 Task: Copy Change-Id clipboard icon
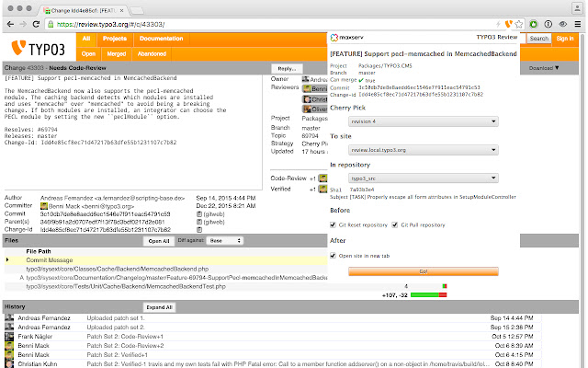click(x=199, y=229)
